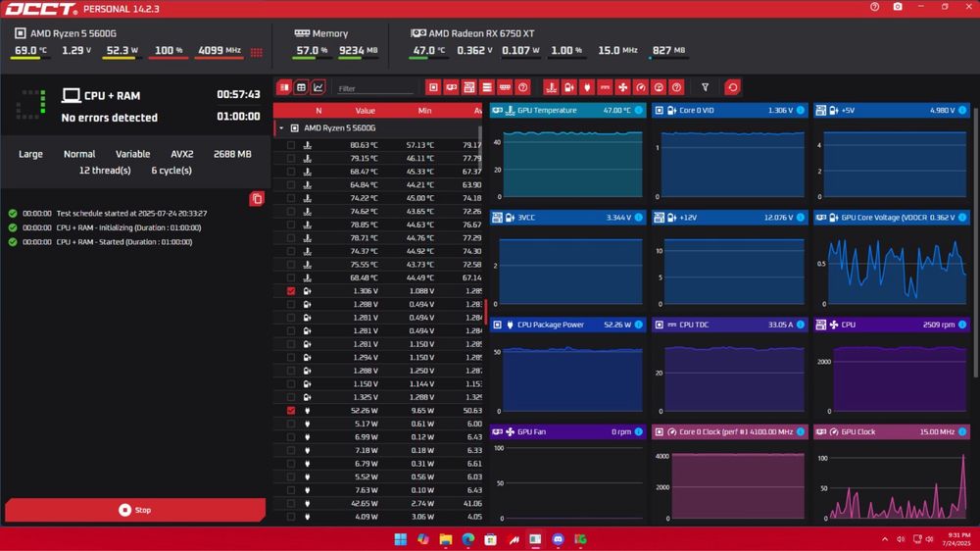Screen dimensions: 980x551
Task: Sort by the Value column header
Action: pos(365,111)
